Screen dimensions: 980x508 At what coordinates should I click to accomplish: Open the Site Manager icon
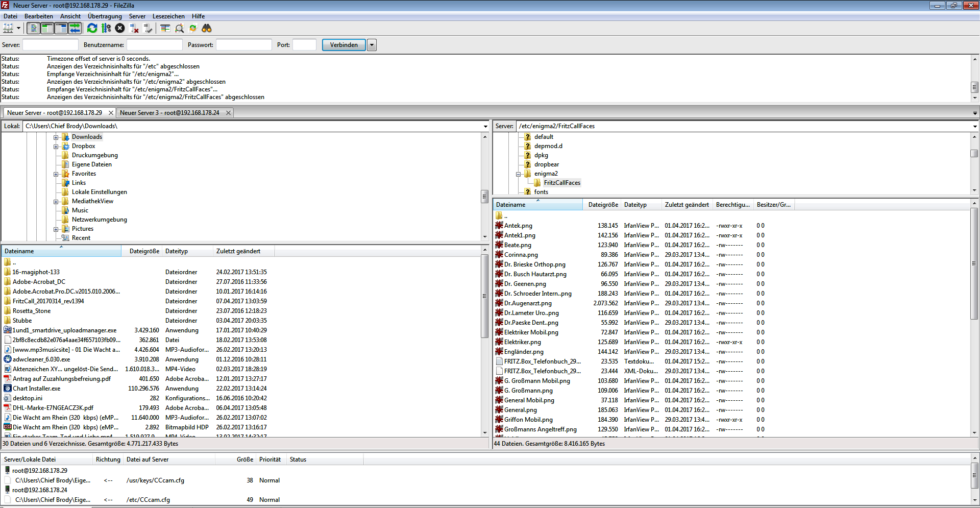(x=8, y=29)
